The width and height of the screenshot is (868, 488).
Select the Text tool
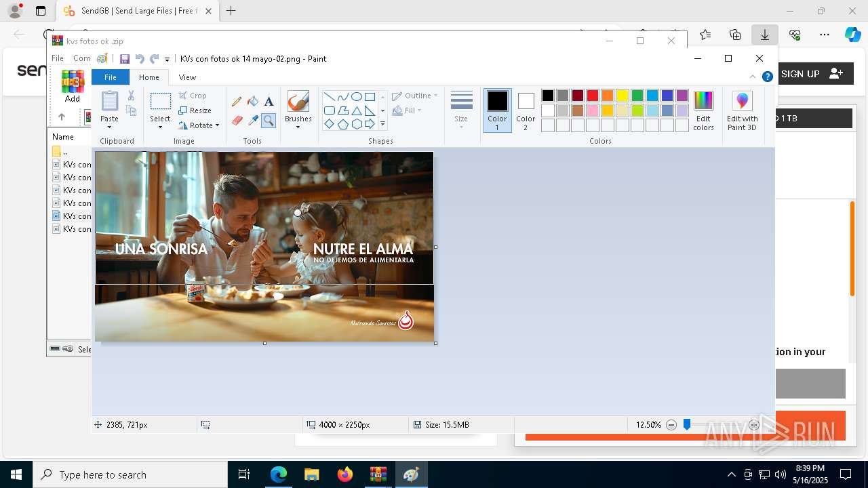point(269,102)
